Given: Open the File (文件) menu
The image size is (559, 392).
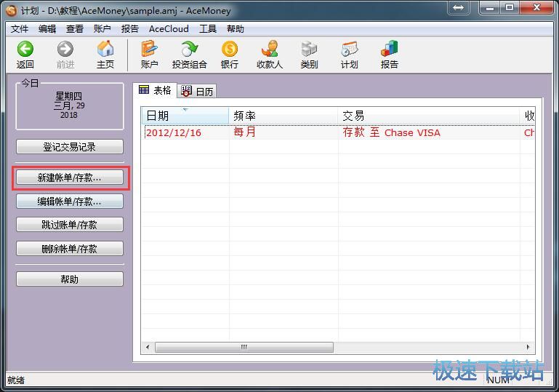Looking at the screenshot, I should tap(20, 29).
